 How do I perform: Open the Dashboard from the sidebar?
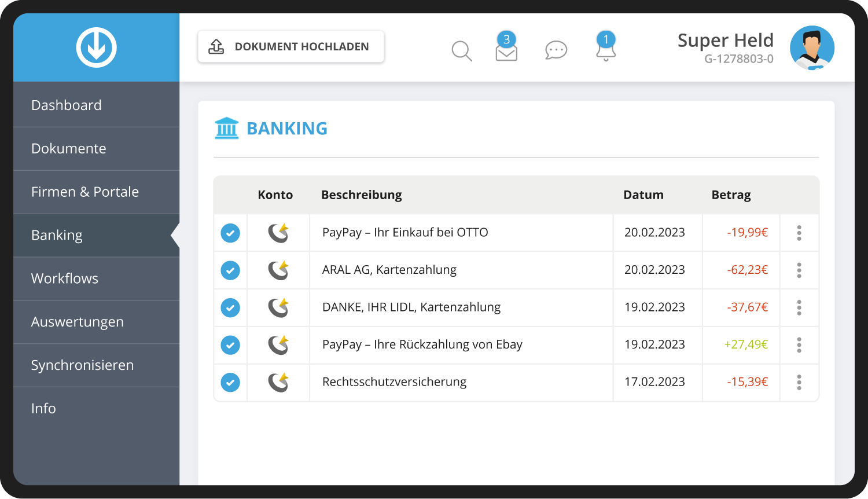pyautogui.click(x=67, y=105)
